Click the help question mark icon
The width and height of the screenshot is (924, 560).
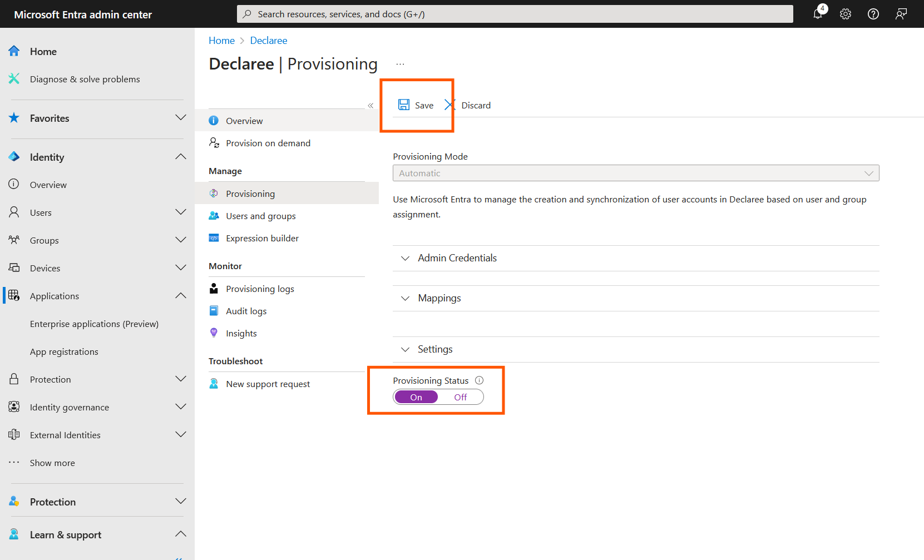tap(873, 14)
